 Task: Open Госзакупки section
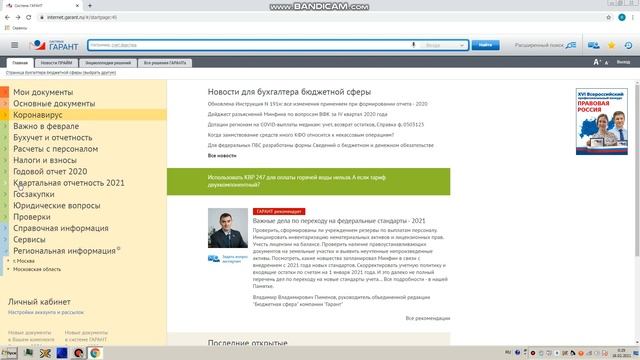(x=33, y=194)
